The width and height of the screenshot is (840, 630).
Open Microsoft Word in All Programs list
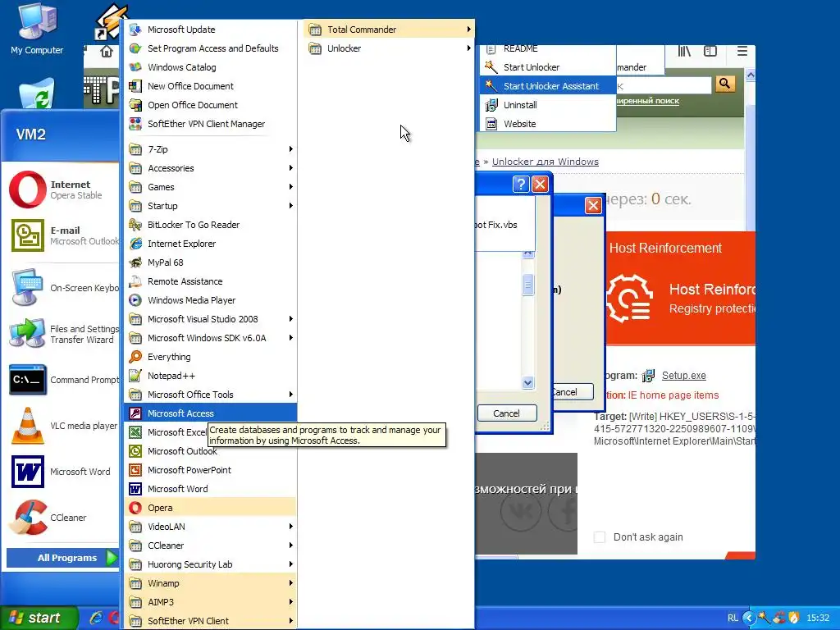coord(211,489)
